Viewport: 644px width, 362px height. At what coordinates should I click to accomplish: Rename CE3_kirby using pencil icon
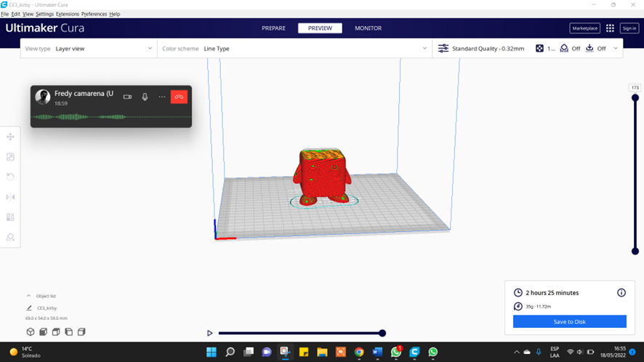(29, 307)
